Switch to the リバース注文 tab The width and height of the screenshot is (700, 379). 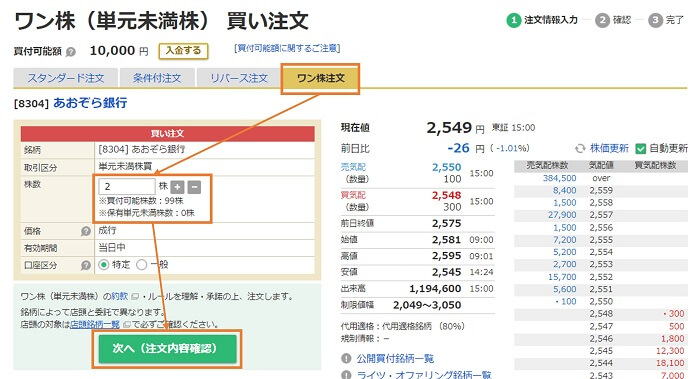(239, 78)
